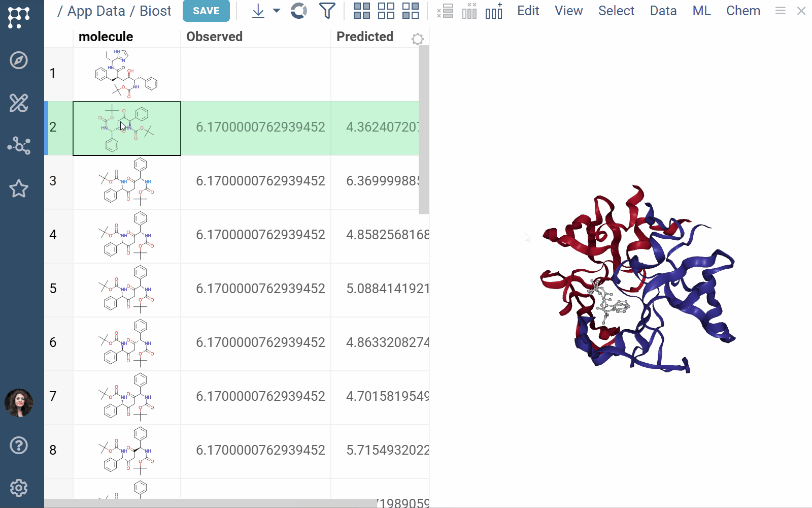Viewport: 812px width, 508px height.
Task: Select the molecule thumbnail in row 5
Action: pos(127,289)
